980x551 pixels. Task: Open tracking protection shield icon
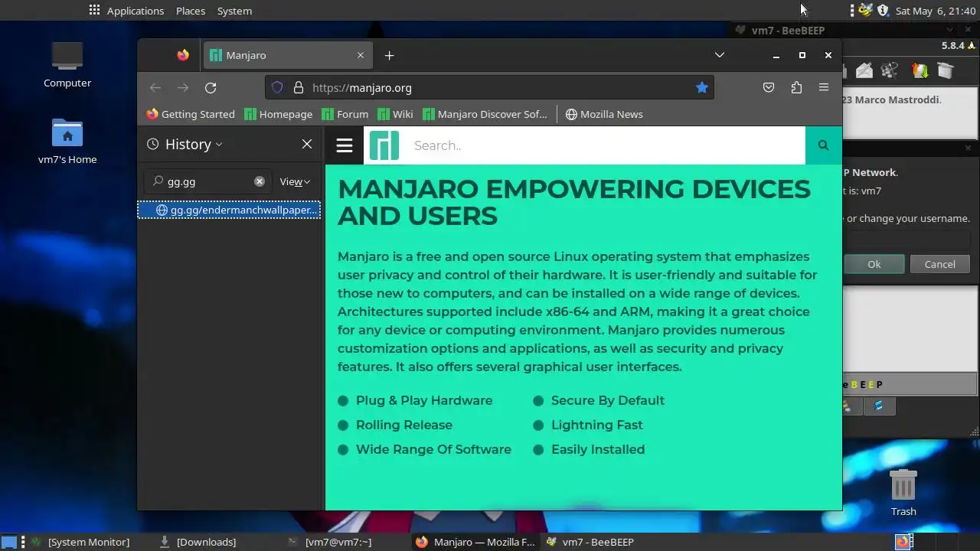(x=277, y=87)
